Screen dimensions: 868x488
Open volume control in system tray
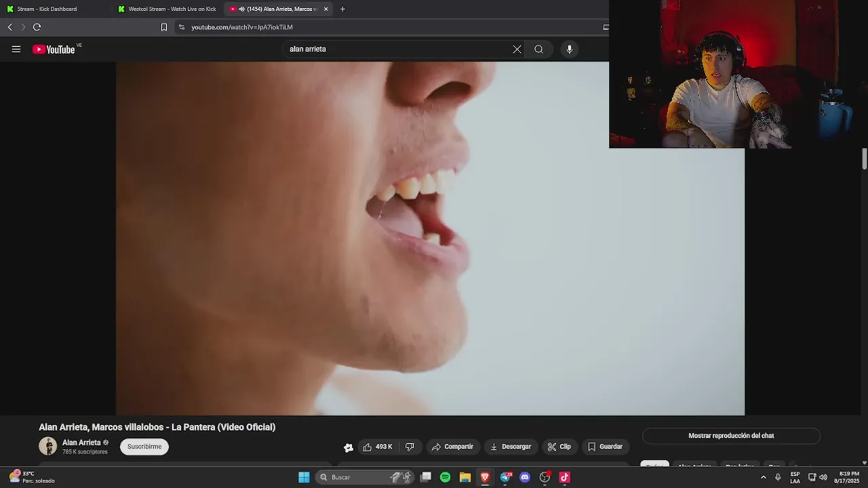pyautogui.click(x=823, y=477)
